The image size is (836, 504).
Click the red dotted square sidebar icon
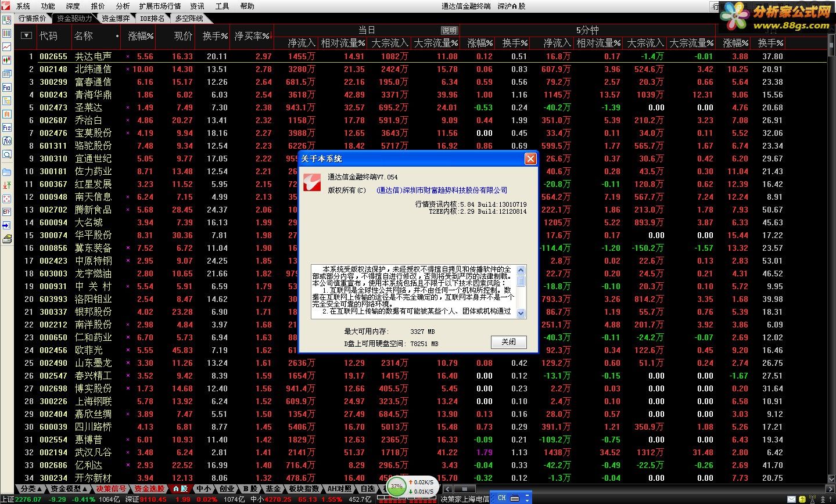[x=7, y=199]
